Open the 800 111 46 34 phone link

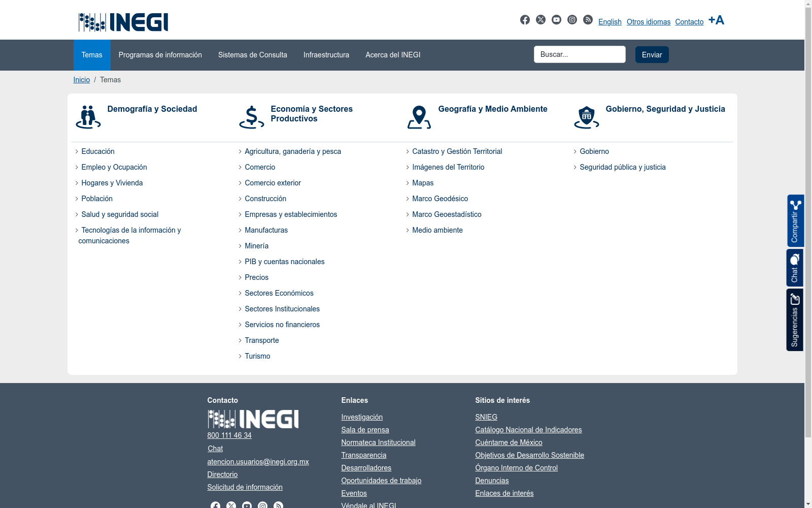tap(229, 435)
